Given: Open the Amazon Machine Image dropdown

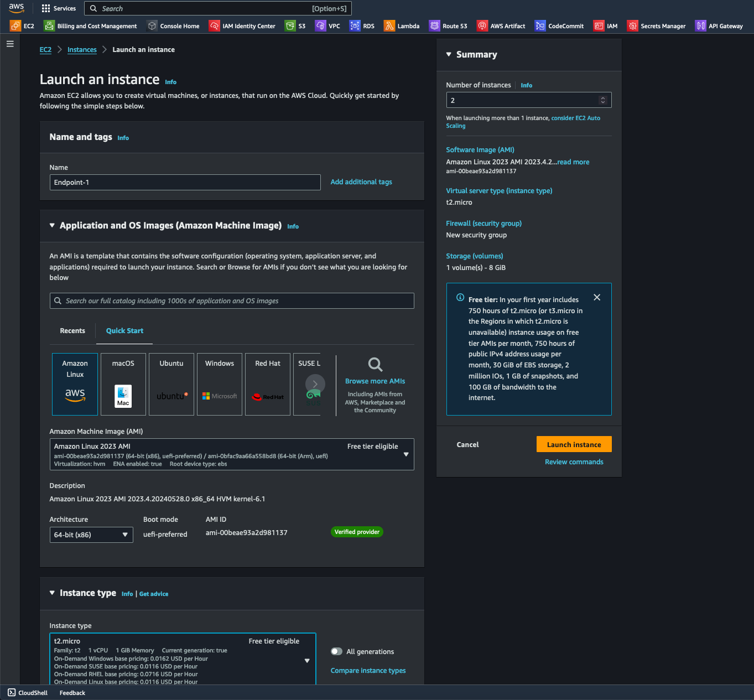Looking at the screenshot, I should [x=232, y=454].
